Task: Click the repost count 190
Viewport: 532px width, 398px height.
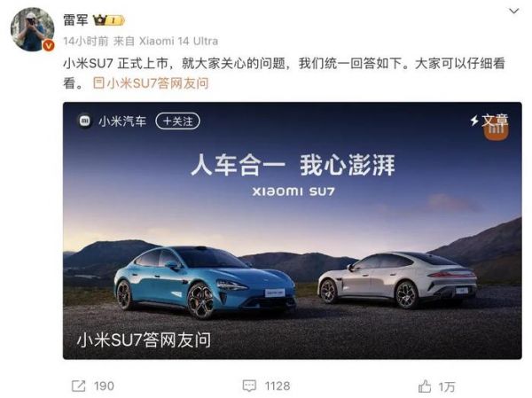Action: [x=104, y=386]
